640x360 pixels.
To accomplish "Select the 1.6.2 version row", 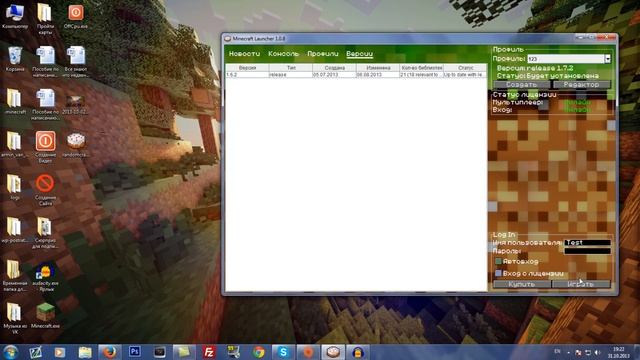I will point(356,75).
